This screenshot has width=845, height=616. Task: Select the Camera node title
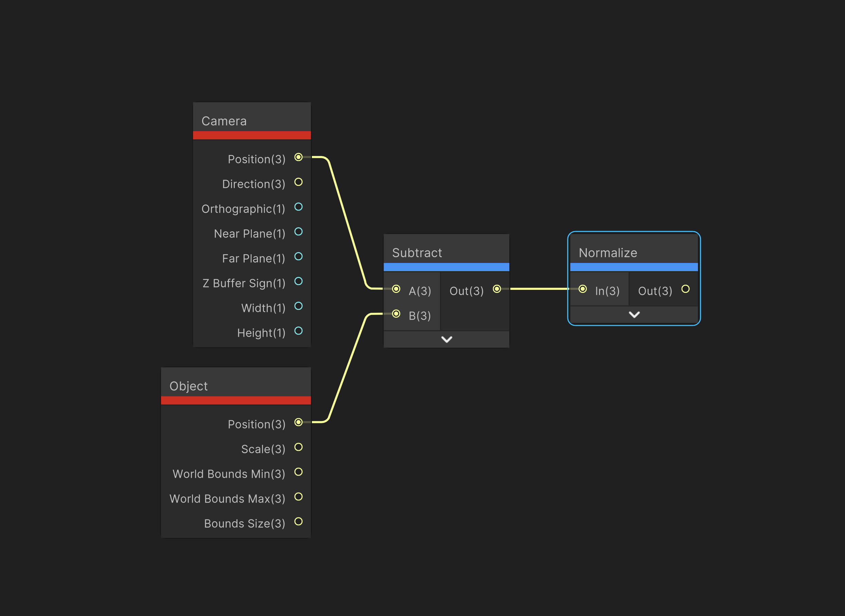(224, 121)
